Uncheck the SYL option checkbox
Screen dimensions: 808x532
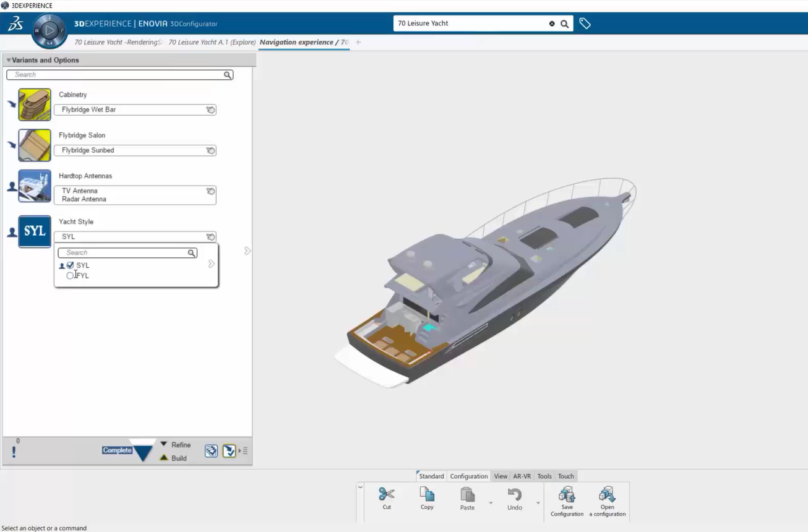pos(71,265)
